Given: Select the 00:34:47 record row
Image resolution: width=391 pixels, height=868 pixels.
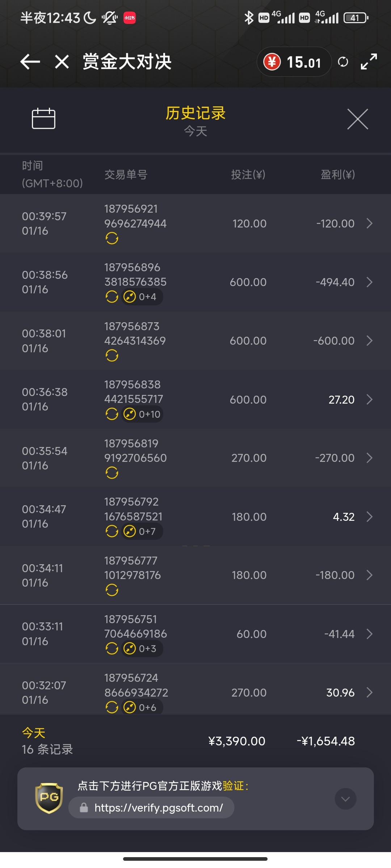Looking at the screenshot, I should click(195, 516).
